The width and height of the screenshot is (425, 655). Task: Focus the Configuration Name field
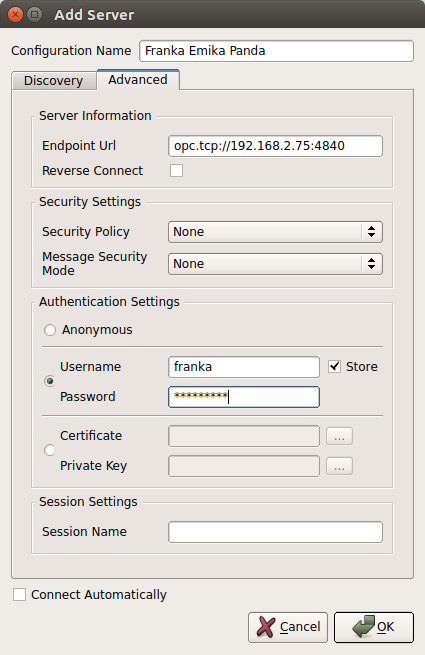pyautogui.click(x=277, y=51)
